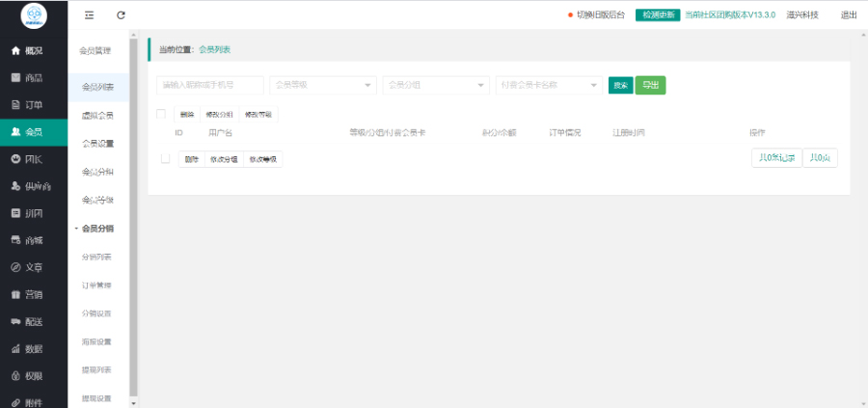This screenshot has width=868, height=408.
Task: Open the 会员等级 dropdown filter
Action: [x=322, y=85]
